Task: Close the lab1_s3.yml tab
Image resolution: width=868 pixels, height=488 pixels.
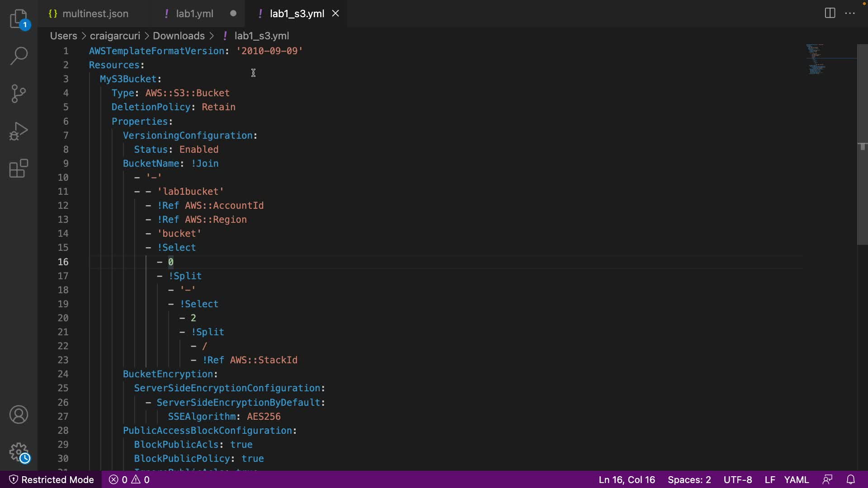Action: (335, 14)
